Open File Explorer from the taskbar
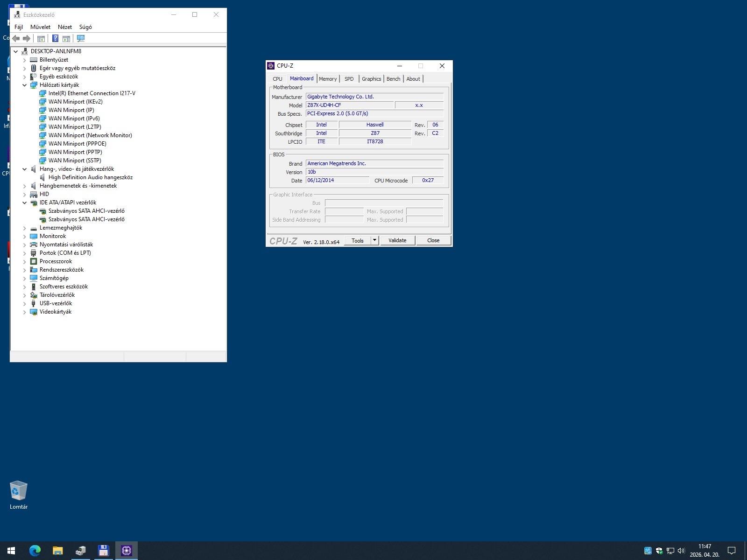The image size is (747, 560). 57,551
